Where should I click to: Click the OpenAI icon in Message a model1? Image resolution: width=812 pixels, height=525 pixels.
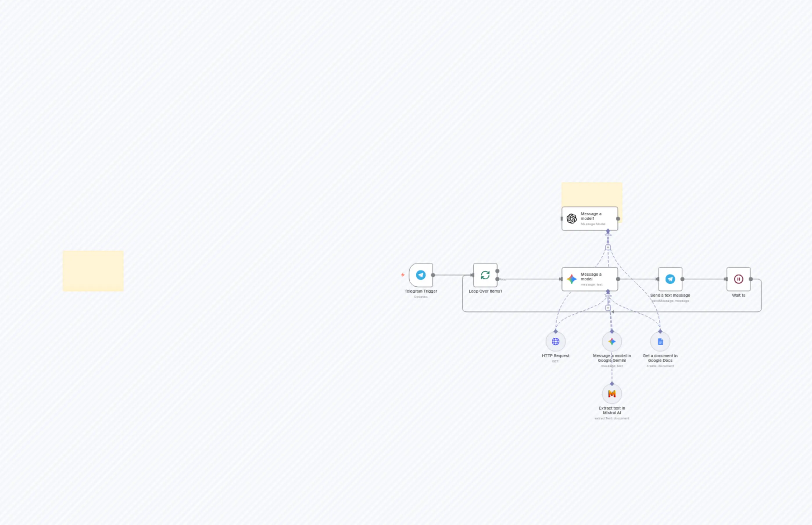(x=572, y=218)
